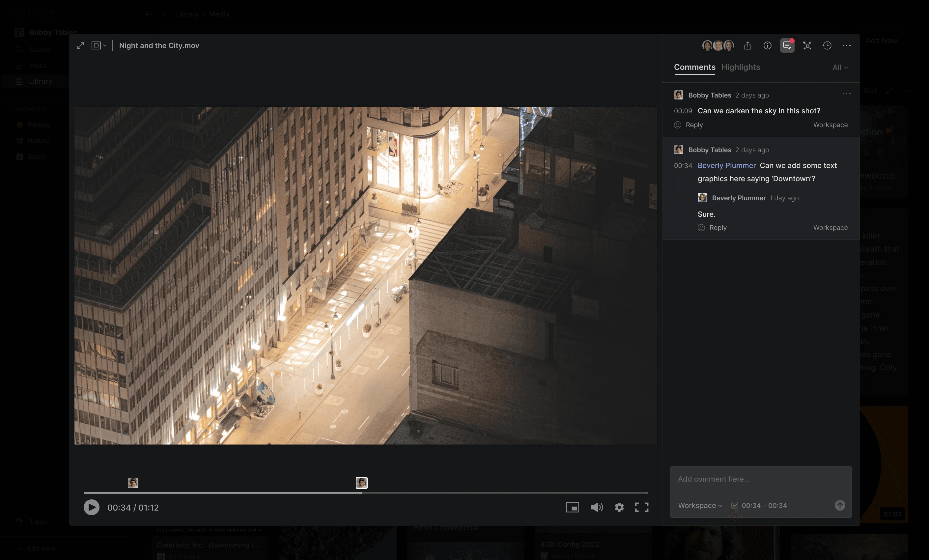Expand the media viewer with the diagonal arrows icon
Image resolution: width=929 pixels, height=560 pixels.
[x=80, y=46]
